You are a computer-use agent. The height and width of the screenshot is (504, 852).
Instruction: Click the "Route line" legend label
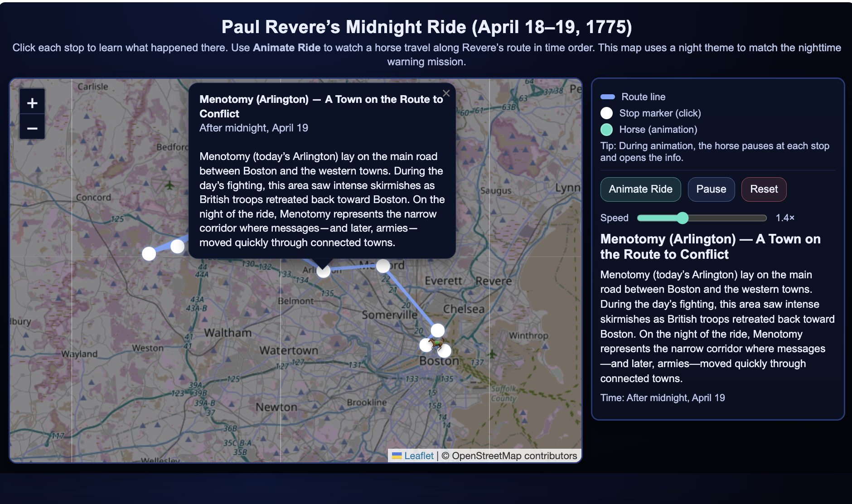(643, 97)
